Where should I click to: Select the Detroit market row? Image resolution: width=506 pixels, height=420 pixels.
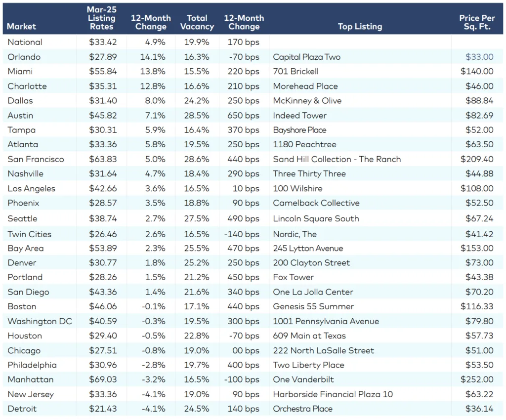(x=22, y=409)
